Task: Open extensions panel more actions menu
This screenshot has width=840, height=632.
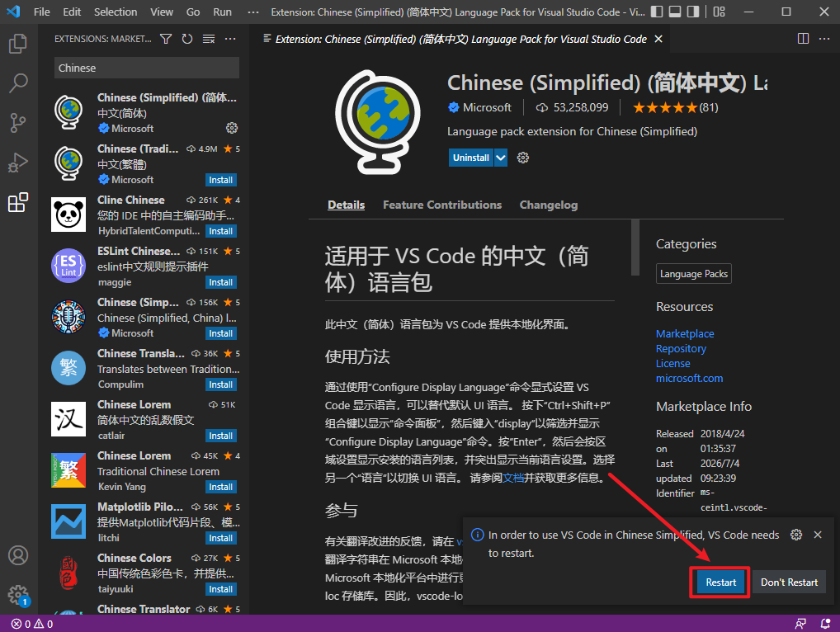Action: [x=230, y=39]
